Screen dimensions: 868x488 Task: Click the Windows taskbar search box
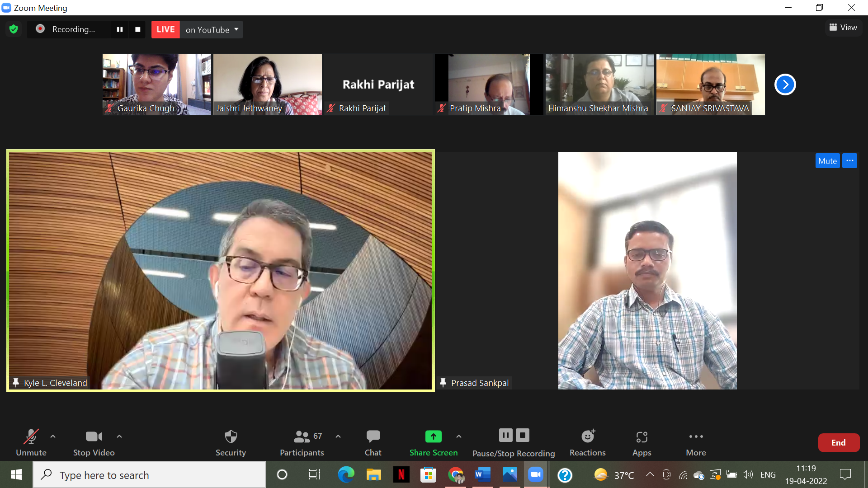[x=149, y=475]
